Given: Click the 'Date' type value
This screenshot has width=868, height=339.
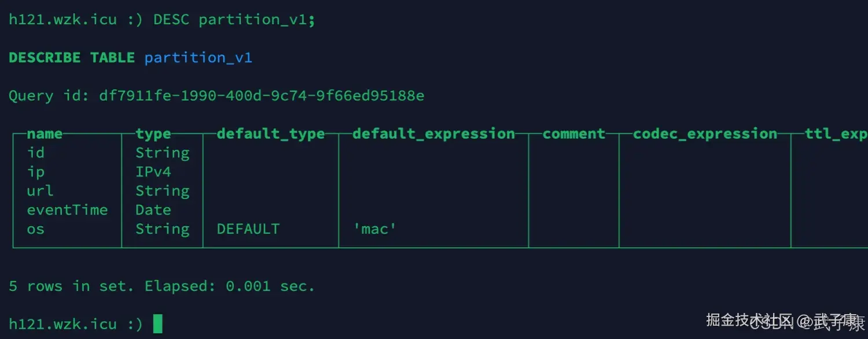Looking at the screenshot, I should click(153, 210).
